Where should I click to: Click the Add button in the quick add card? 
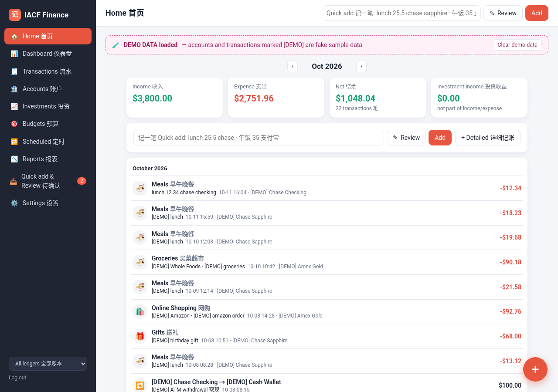pos(440,138)
